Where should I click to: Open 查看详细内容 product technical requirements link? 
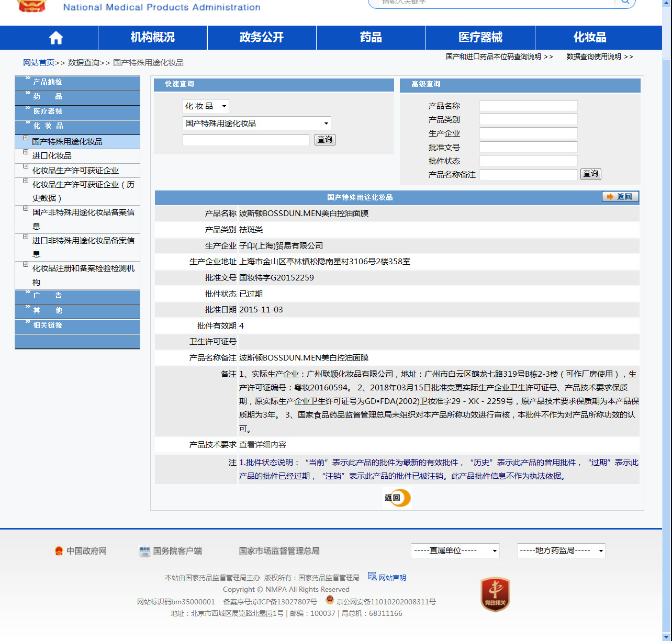pyautogui.click(x=263, y=445)
